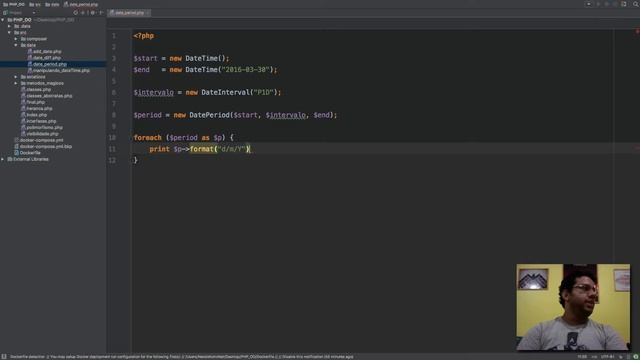Click the data breadcrumb in navigation bar
Screen dimensions: 640x360
(52, 4)
